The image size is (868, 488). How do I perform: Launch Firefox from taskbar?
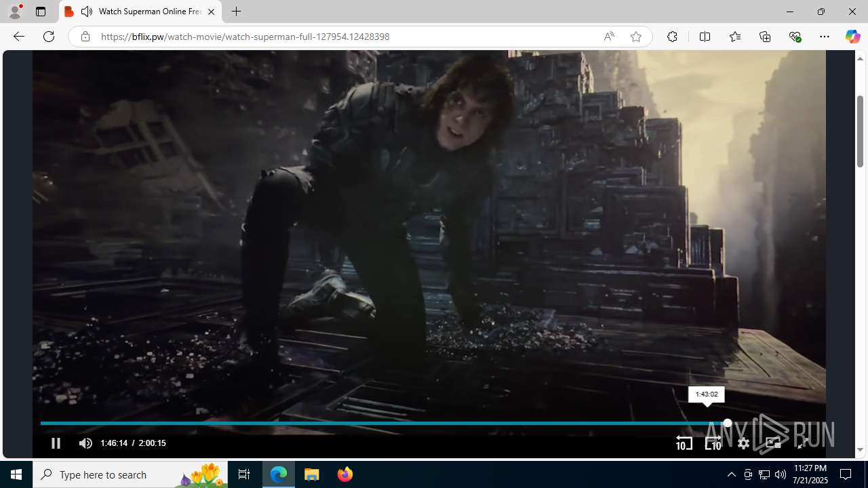click(344, 474)
